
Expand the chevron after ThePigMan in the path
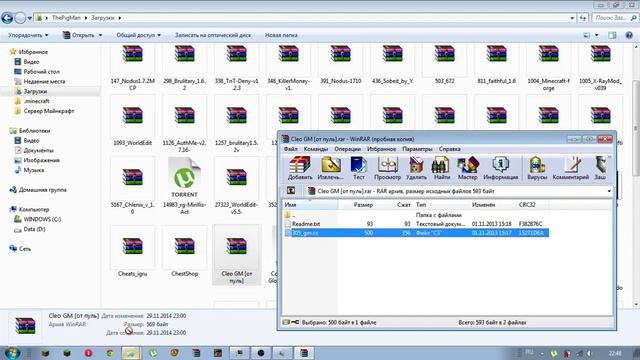(x=86, y=18)
